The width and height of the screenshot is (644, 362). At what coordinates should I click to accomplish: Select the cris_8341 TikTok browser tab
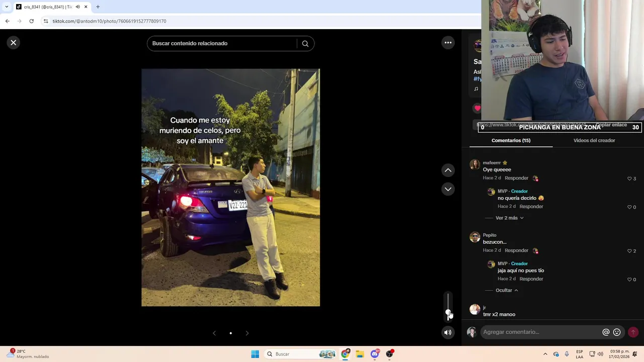52,7
